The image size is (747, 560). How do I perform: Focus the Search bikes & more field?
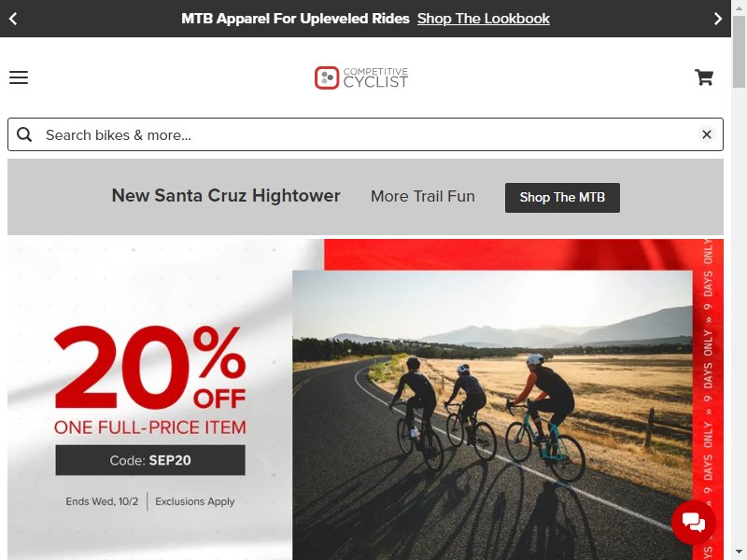[x=365, y=134]
